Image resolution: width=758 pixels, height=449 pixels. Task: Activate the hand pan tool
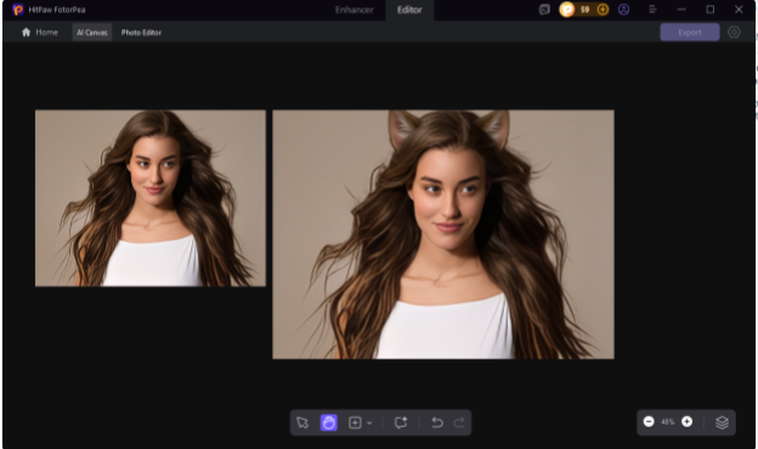[329, 423]
